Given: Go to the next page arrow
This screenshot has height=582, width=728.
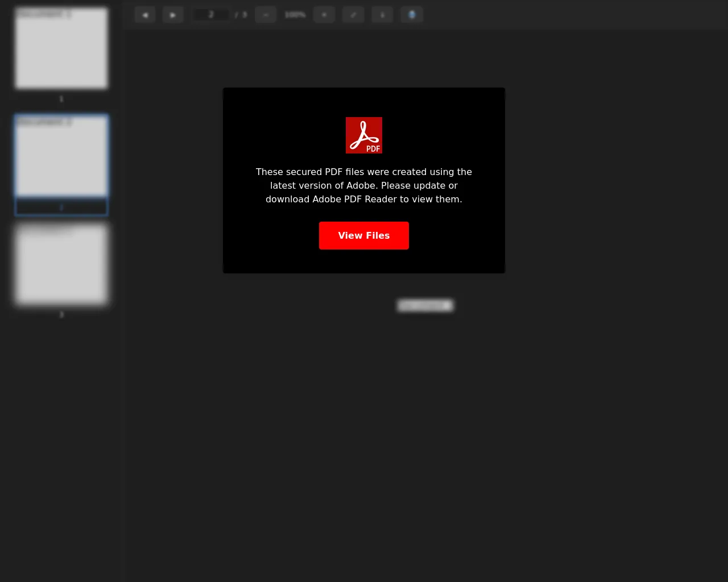Looking at the screenshot, I should tap(173, 15).
